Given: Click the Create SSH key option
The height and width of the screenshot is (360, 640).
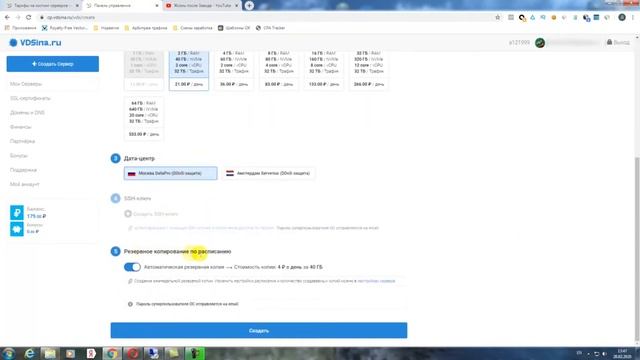Looking at the screenshot, I should 151,214.
